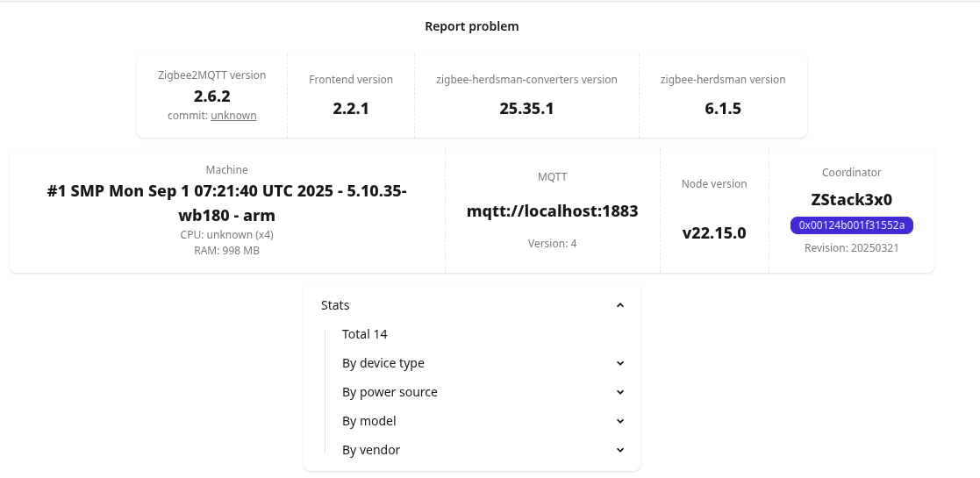Click the ZStack3x0 coordinator name
This screenshot has width=980, height=478.
coord(852,199)
